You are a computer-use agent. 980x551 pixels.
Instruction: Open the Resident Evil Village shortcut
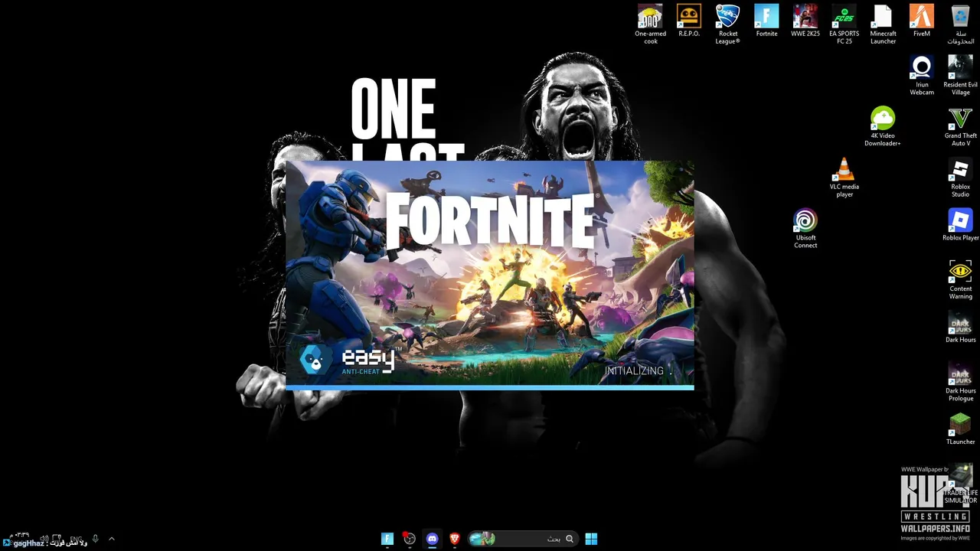(960, 76)
